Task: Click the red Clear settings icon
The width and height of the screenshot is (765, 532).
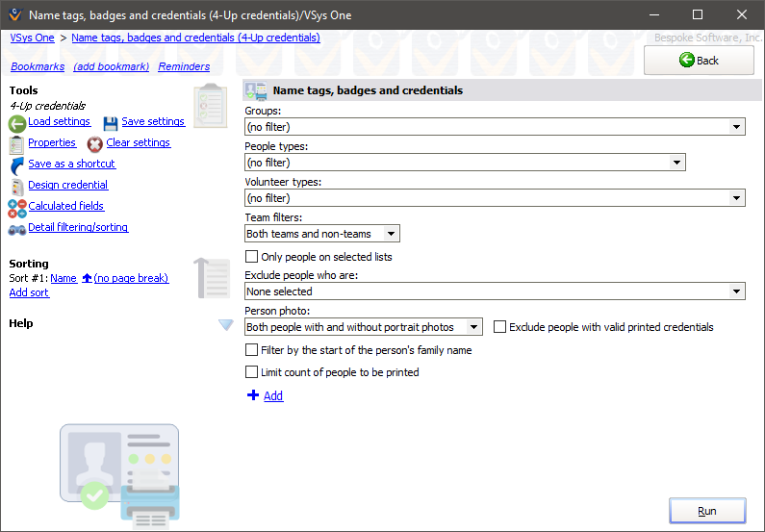Action: 95,144
